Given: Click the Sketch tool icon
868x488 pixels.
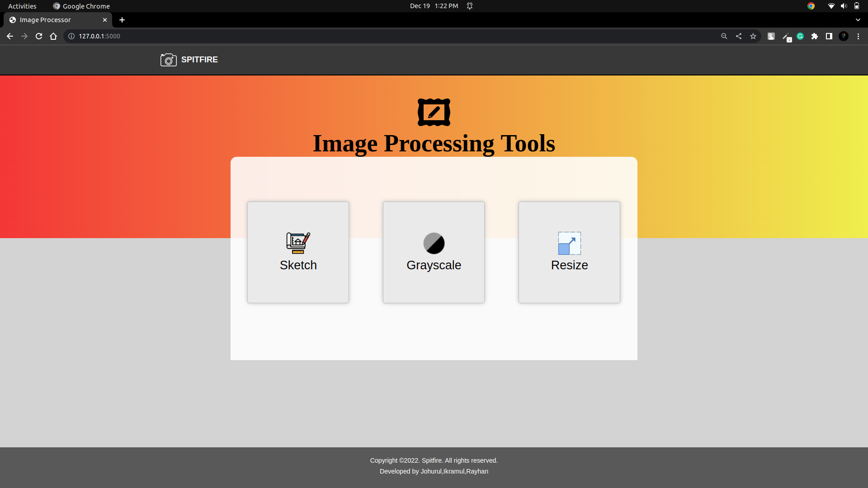Looking at the screenshot, I should (298, 243).
